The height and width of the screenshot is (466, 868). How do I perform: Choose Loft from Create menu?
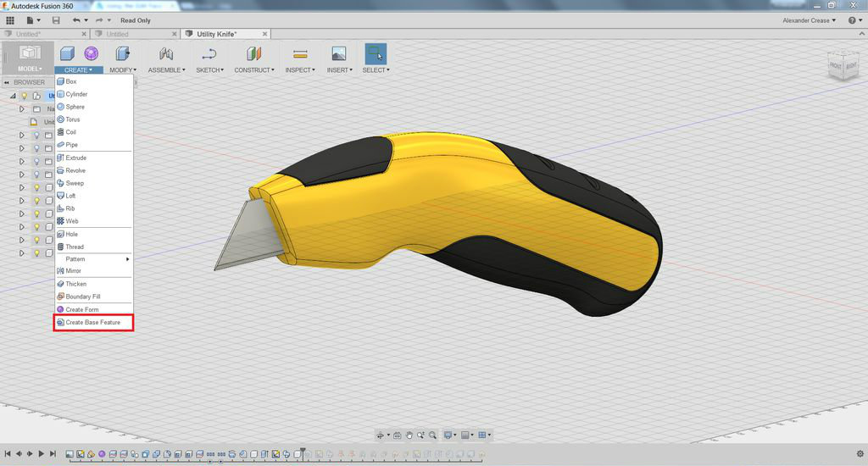pos(93,196)
